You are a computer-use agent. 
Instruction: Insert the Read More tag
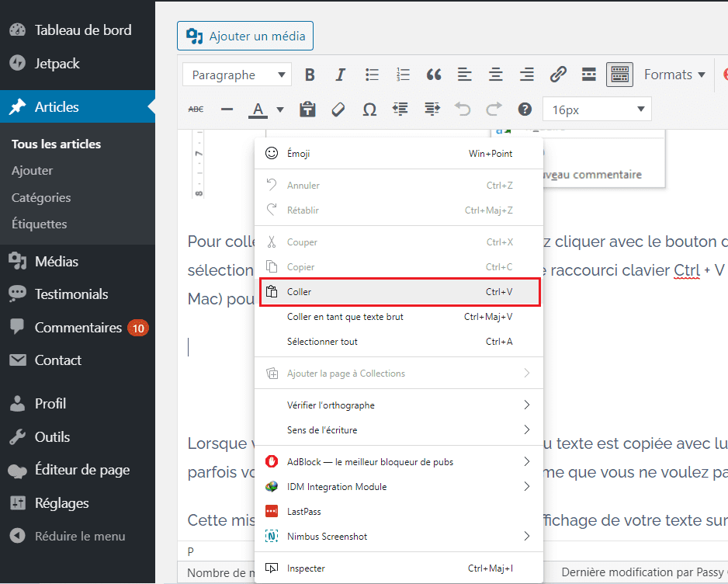tap(588, 74)
